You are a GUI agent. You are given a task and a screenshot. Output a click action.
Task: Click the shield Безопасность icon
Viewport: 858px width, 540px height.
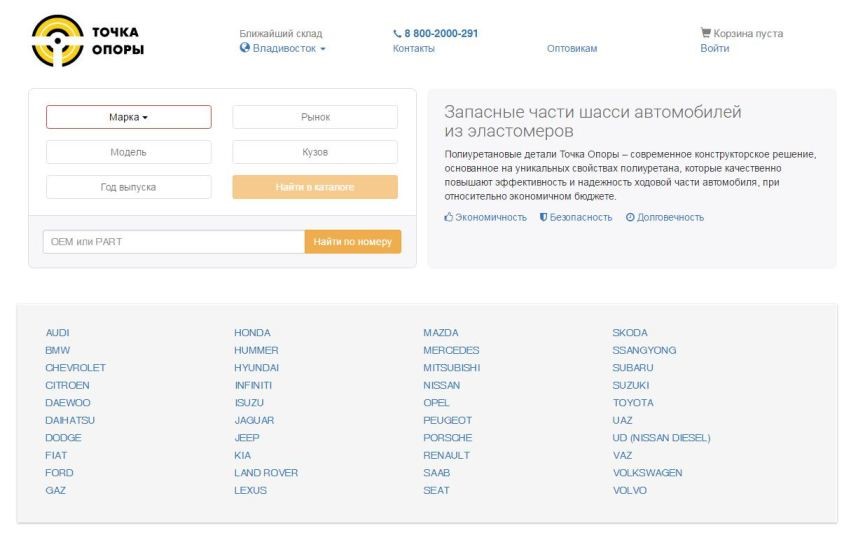point(543,217)
